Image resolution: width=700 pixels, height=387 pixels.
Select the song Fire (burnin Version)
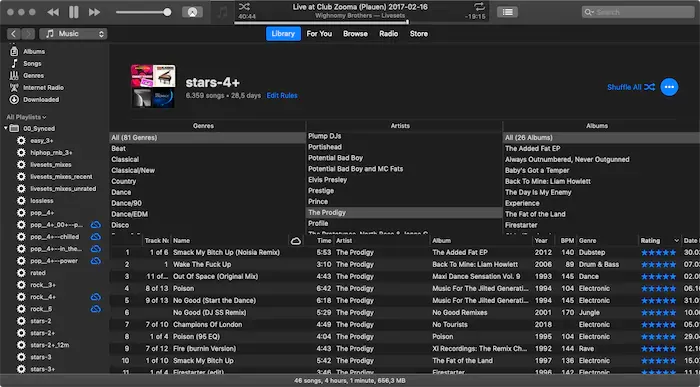pos(204,349)
